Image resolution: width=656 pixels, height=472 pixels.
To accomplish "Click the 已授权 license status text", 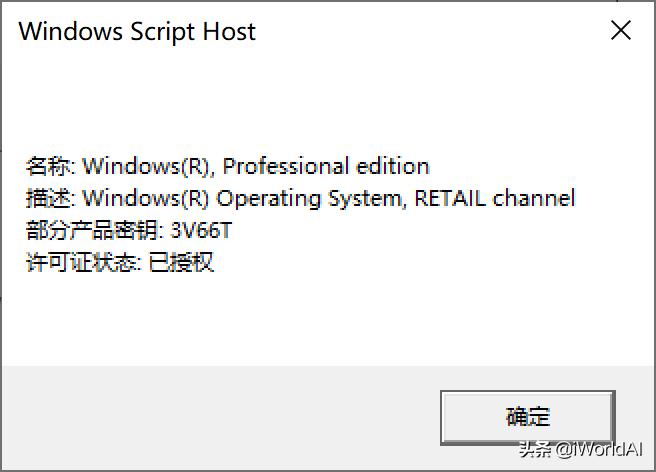I will click(x=181, y=262).
